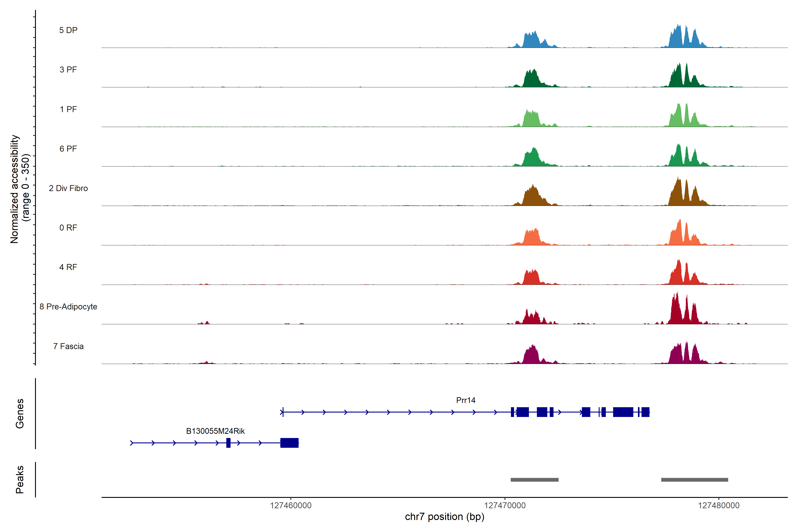The image size is (798, 532).
Task: Click the 3 PF track label
Action: tap(68, 70)
